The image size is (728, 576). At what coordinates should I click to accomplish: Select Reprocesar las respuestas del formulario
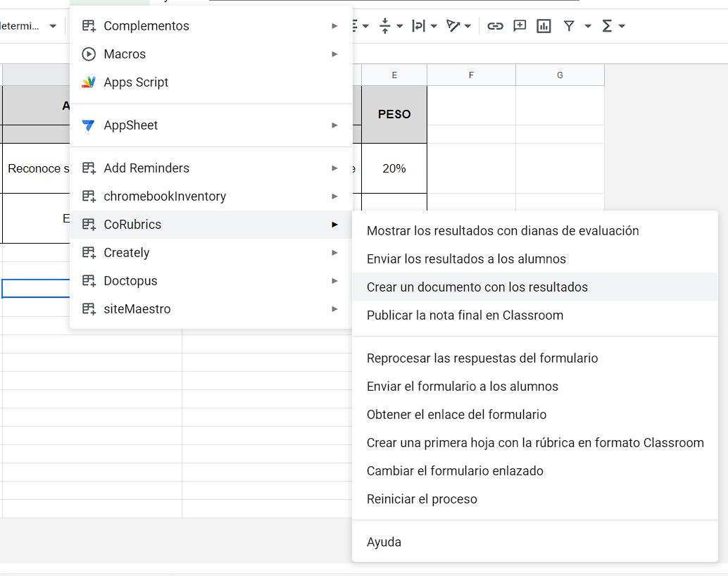(x=535, y=358)
